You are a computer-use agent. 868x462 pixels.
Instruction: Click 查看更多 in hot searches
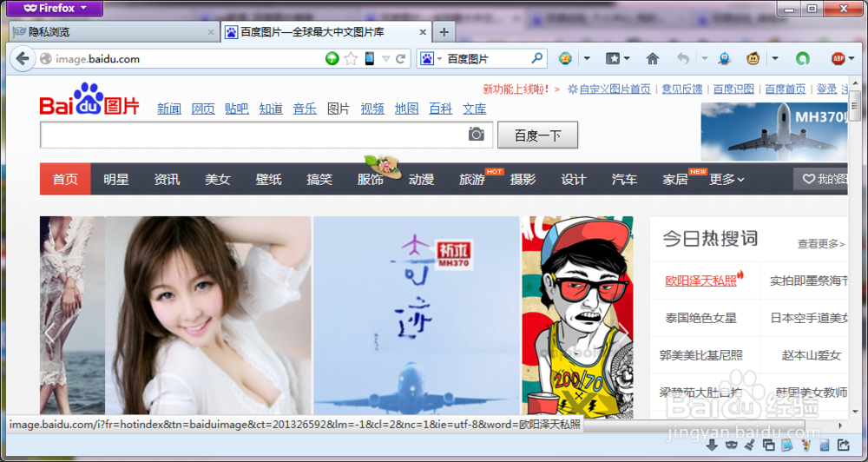(x=821, y=244)
